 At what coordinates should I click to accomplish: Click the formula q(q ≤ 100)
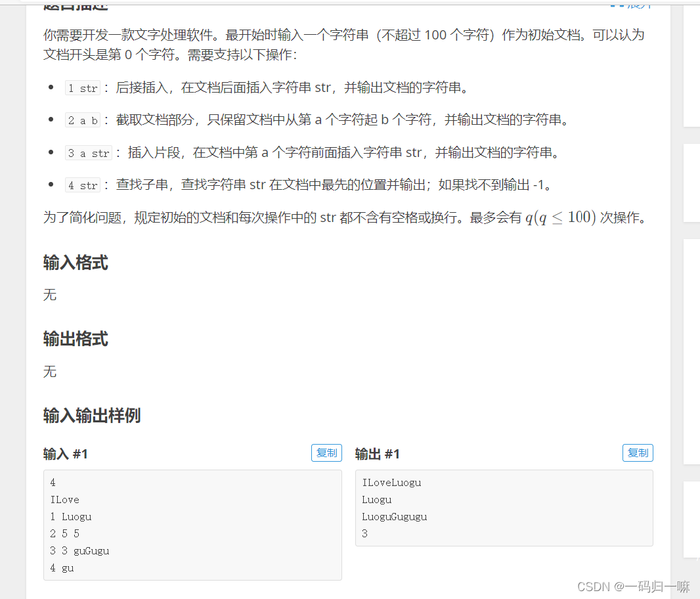pyautogui.click(x=560, y=217)
